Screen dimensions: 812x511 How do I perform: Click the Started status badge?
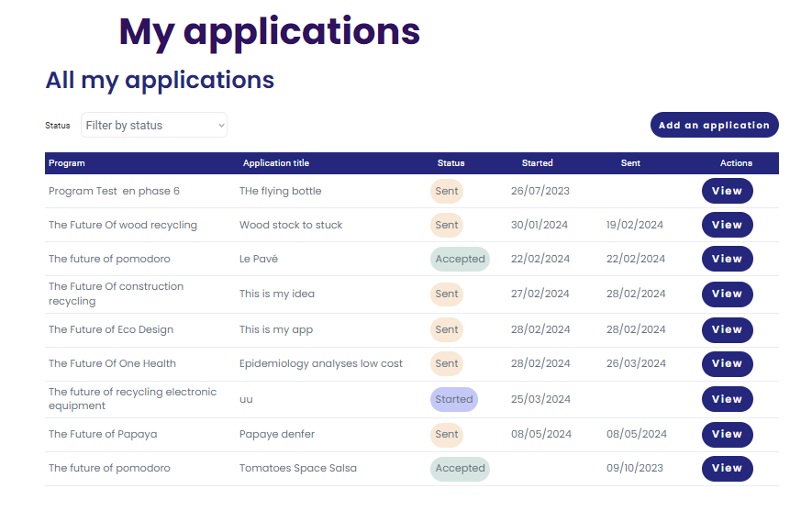[453, 399]
